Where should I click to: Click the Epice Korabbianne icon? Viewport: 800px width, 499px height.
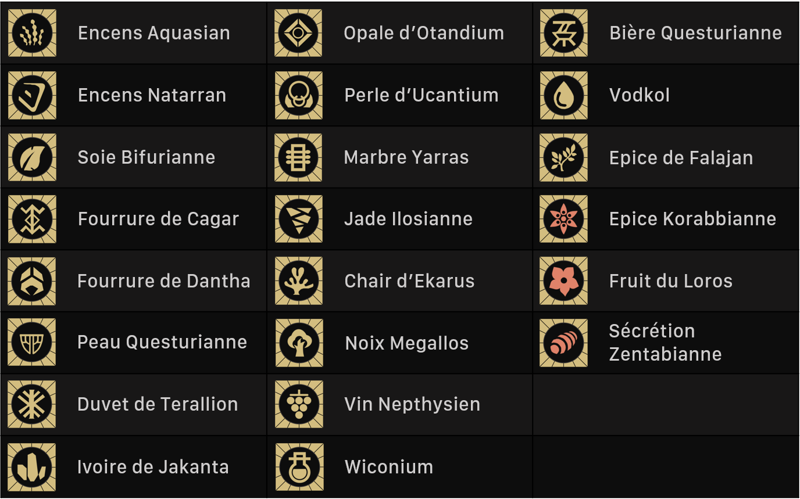click(x=564, y=219)
